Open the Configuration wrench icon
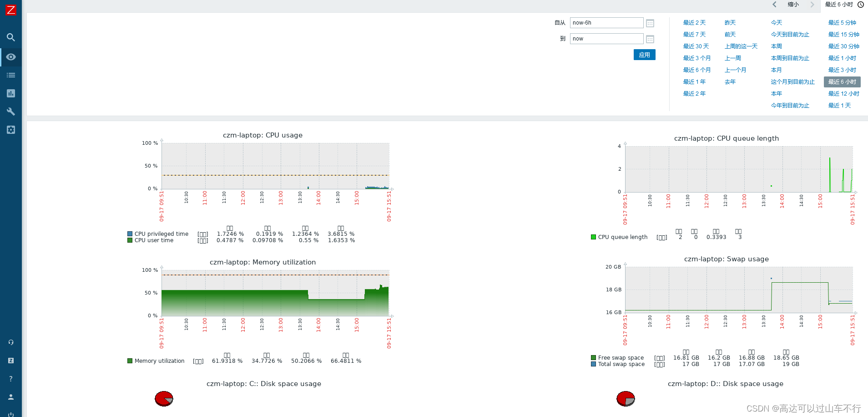Image resolution: width=868 pixels, height=417 pixels. pos(10,112)
